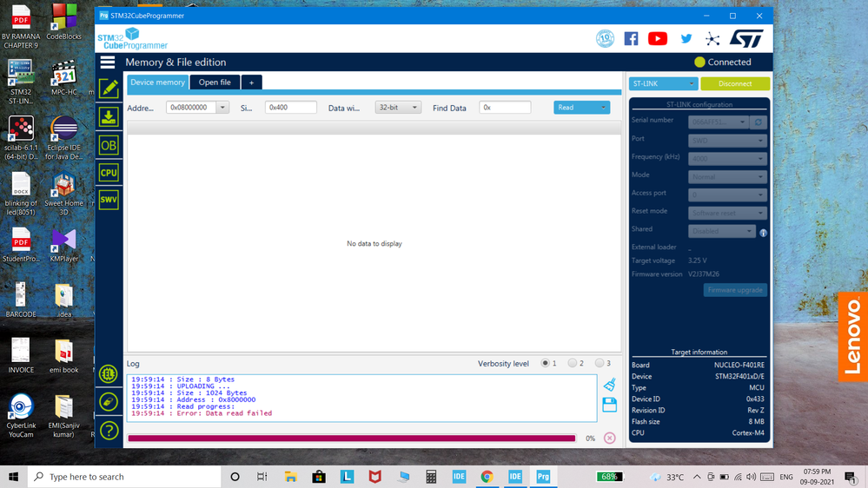Open Chrome from the taskbar
Image resolution: width=868 pixels, height=488 pixels.
pyautogui.click(x=487, y=477)
